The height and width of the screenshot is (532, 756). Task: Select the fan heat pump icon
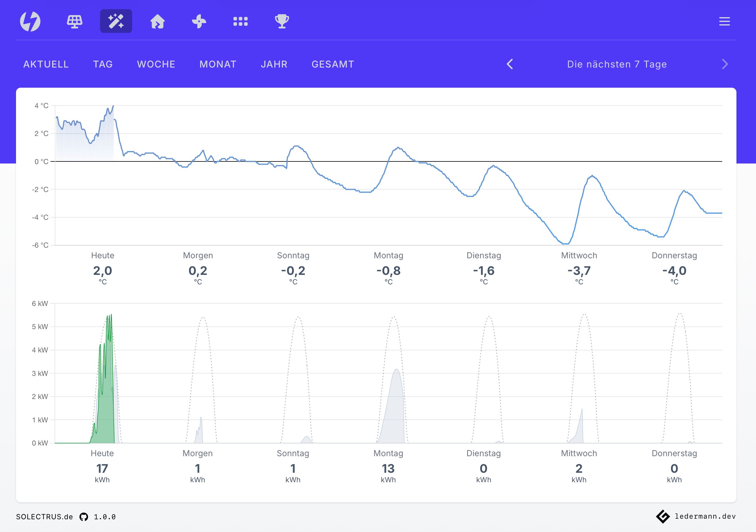(199, 21)
